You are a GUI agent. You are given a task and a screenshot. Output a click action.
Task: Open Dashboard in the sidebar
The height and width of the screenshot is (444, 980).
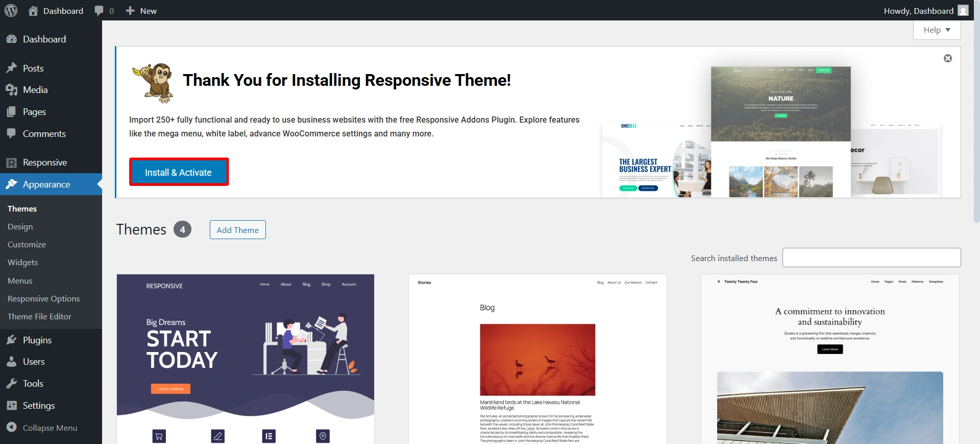tap(51, 39)
